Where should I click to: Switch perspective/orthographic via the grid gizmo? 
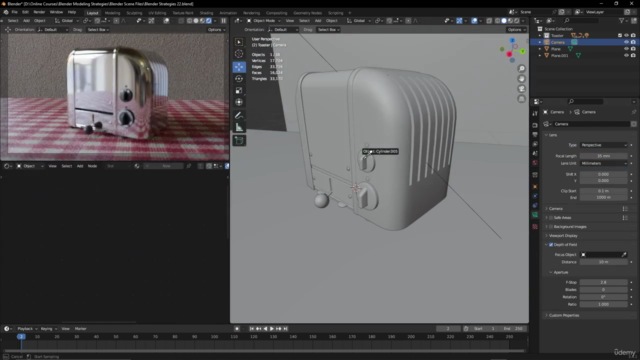coord(522,99)
